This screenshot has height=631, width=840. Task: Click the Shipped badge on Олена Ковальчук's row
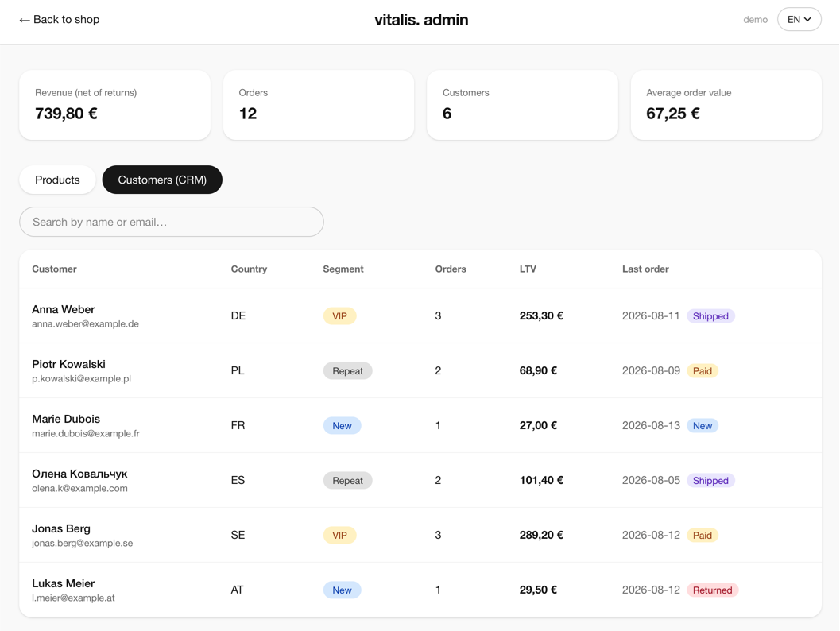710,481
